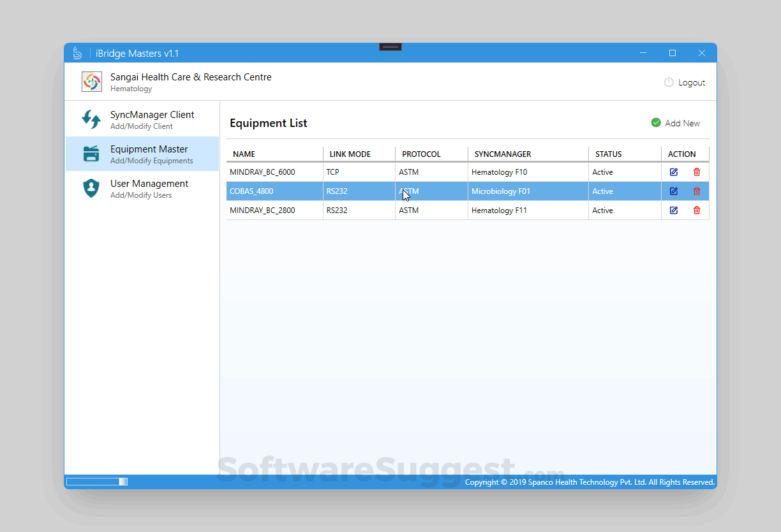Select the MINDRAY_BC_6000 table row
Image resolution: width=781 pixels, height=532 pixels.
click(x=274, y=172)
